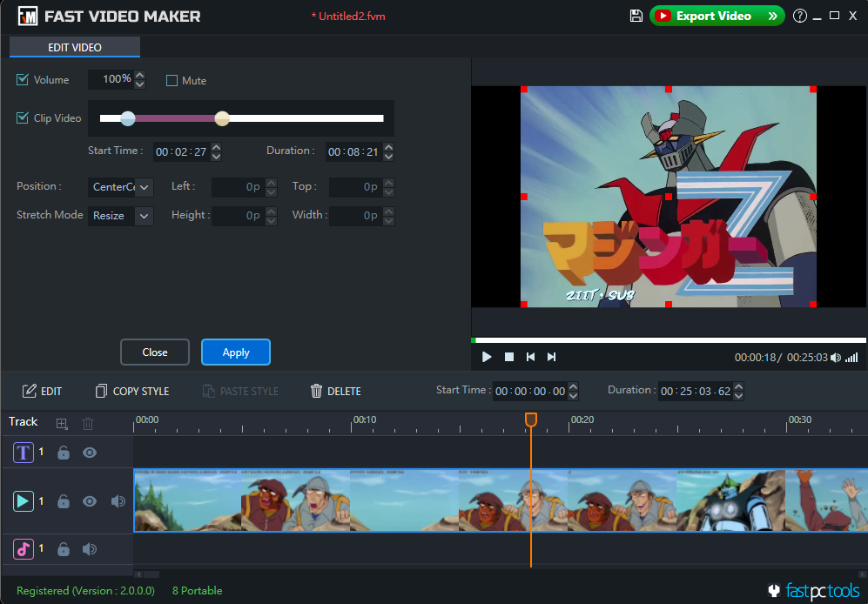This screenshot has width=868, height=604.
Task: Jump to previous frame in preview
Action: 530,357
